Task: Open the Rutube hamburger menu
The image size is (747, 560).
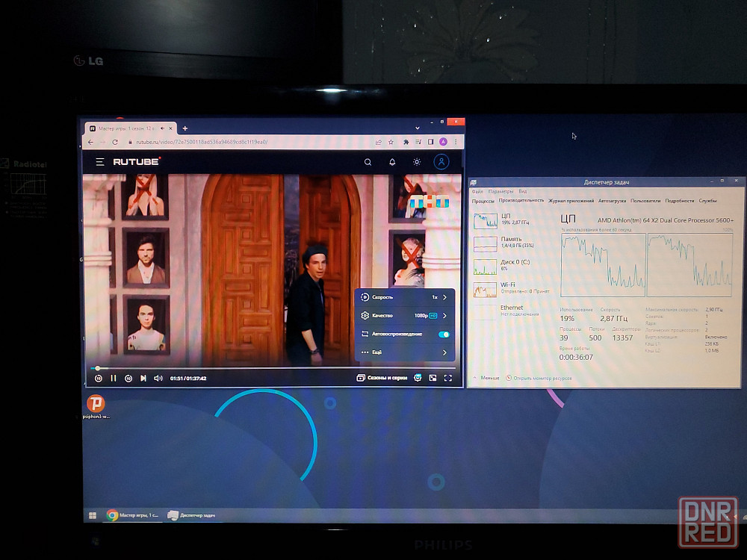Action: 99,162
